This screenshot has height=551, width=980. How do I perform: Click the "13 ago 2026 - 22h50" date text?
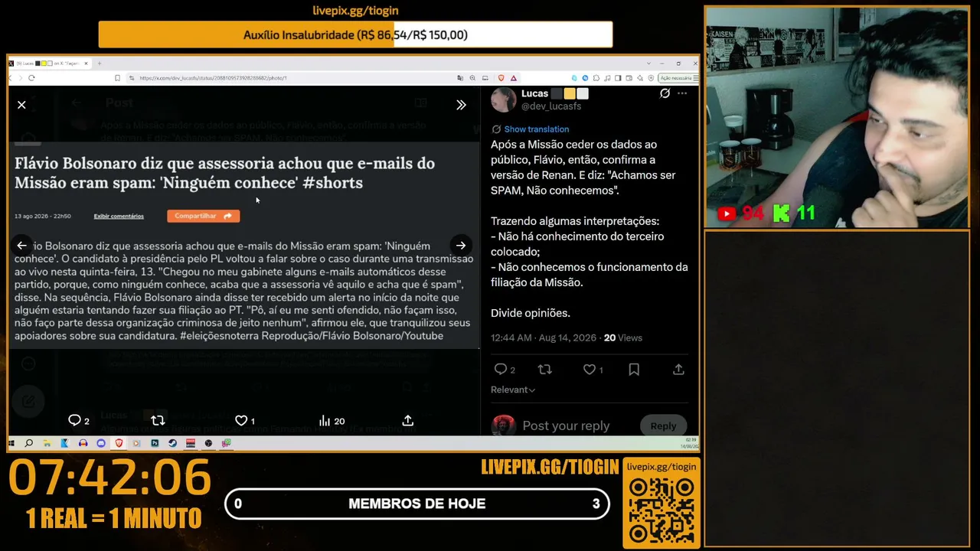(43, 217)
